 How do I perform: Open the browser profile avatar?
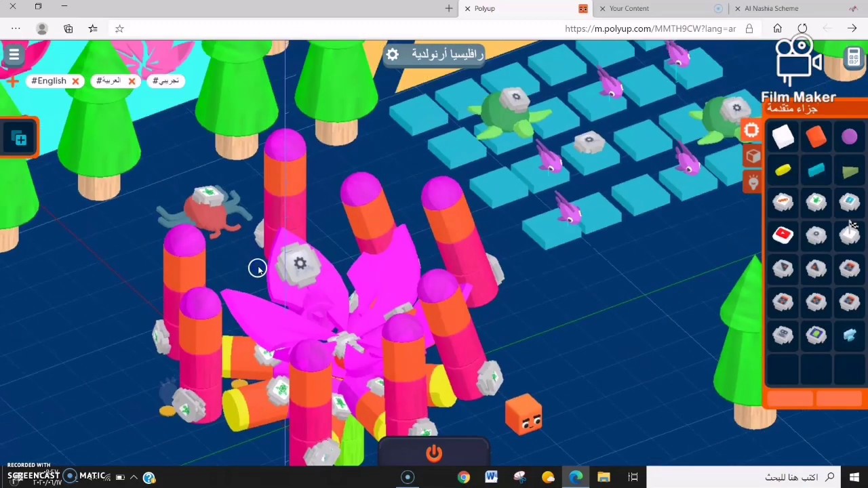click(x=42, y=28)
